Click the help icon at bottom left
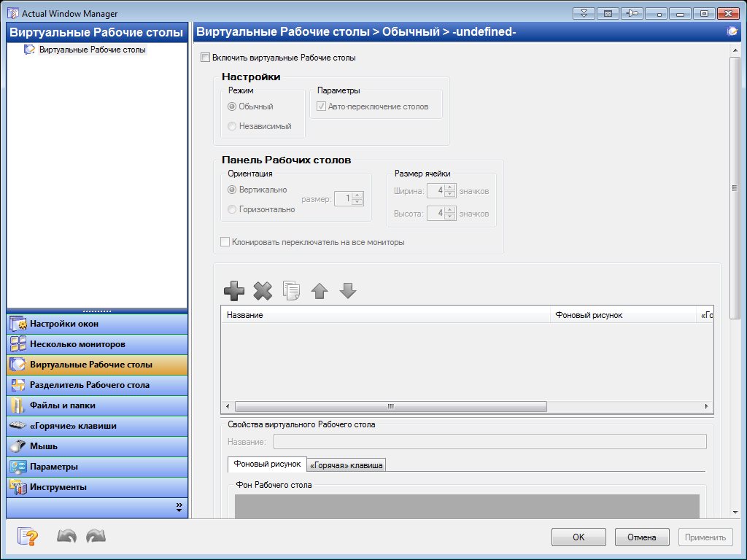The height and width of the screenshot is (560, 747). pos(28,537)
